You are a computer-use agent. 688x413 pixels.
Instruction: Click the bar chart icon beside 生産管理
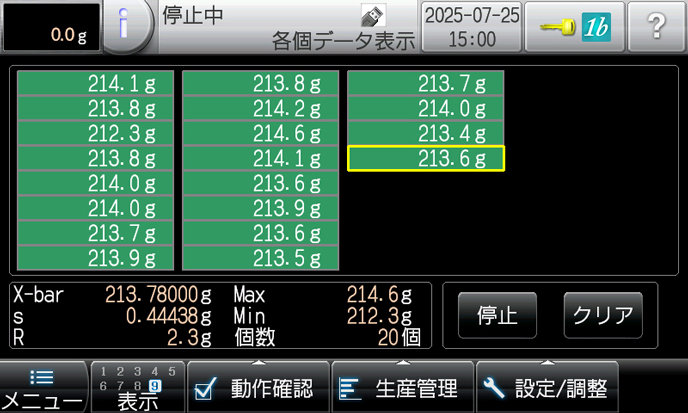350,389
